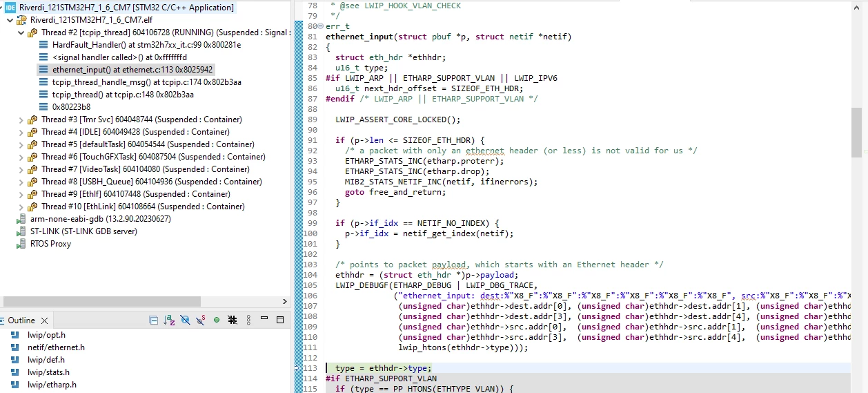Click lwip/etharp.h include icon
Viewport: 868px width, 393px height.
pos(14,385)
